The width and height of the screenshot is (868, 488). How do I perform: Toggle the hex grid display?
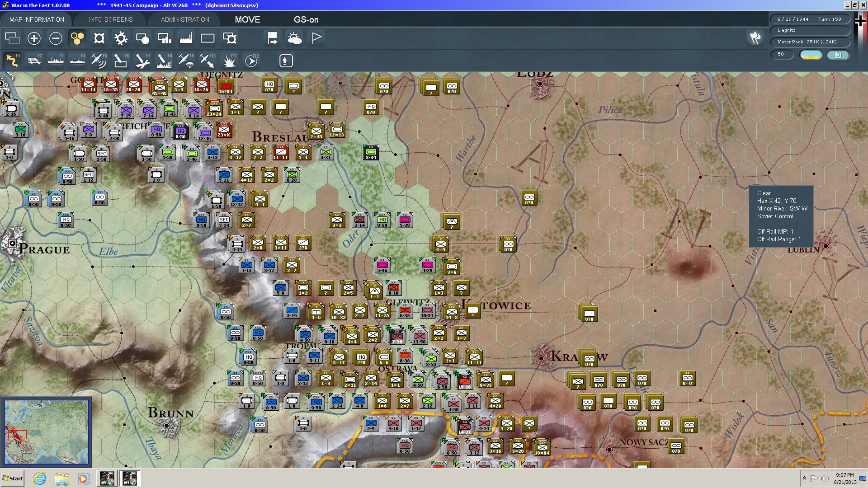(x=77, y=38)
